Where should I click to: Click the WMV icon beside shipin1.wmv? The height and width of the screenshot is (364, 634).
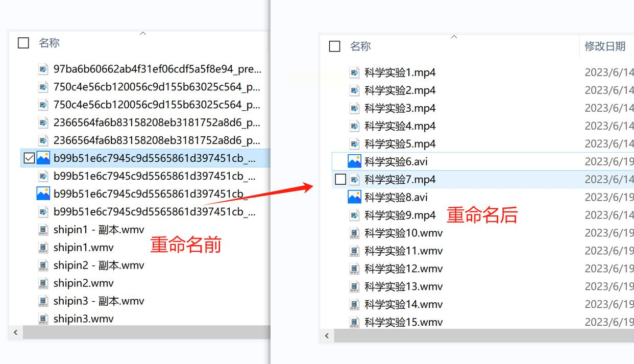coord(43,248)
